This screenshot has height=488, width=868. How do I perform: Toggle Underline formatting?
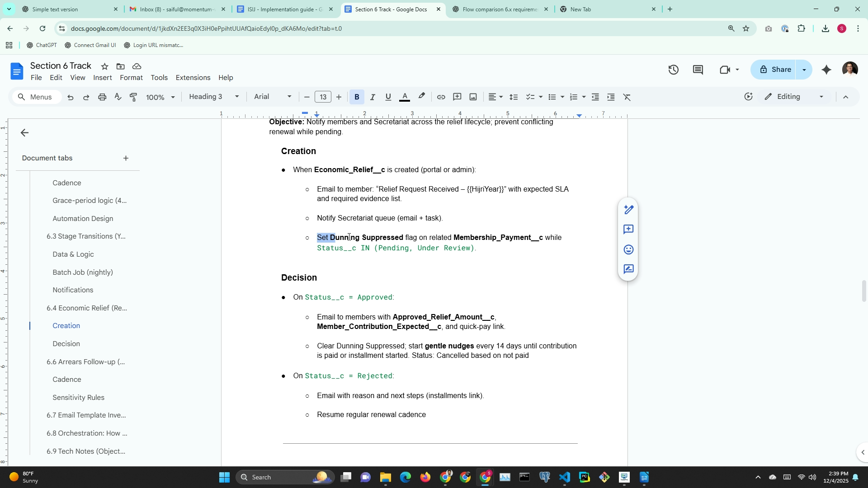click(388, 97)
